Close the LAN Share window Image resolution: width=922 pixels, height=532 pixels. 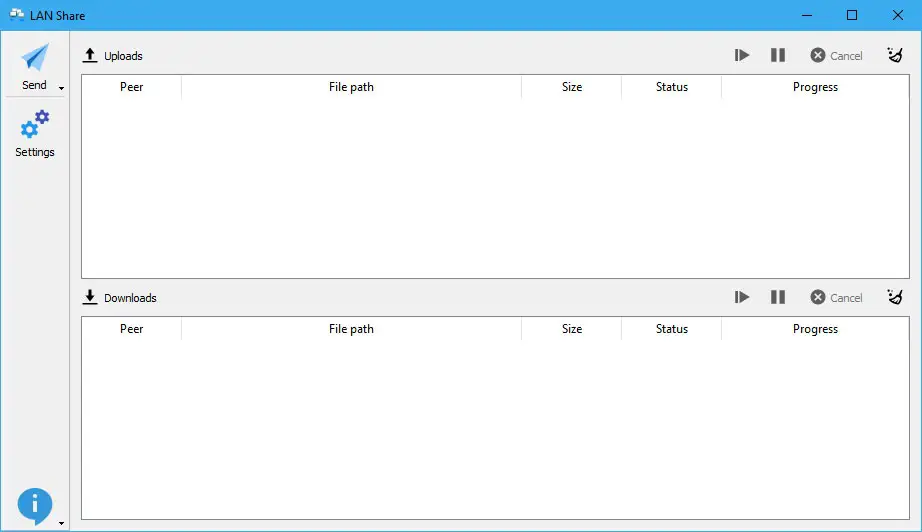(898, 15)
